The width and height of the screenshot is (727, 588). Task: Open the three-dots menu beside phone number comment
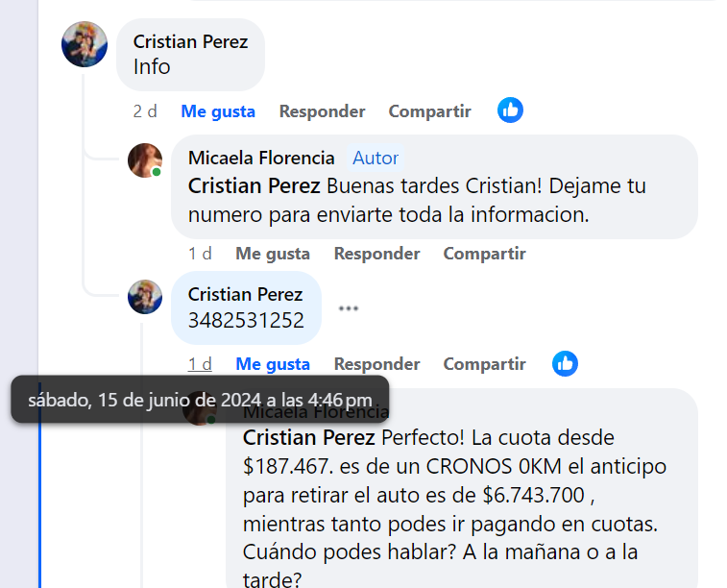[x=349, y=308]
